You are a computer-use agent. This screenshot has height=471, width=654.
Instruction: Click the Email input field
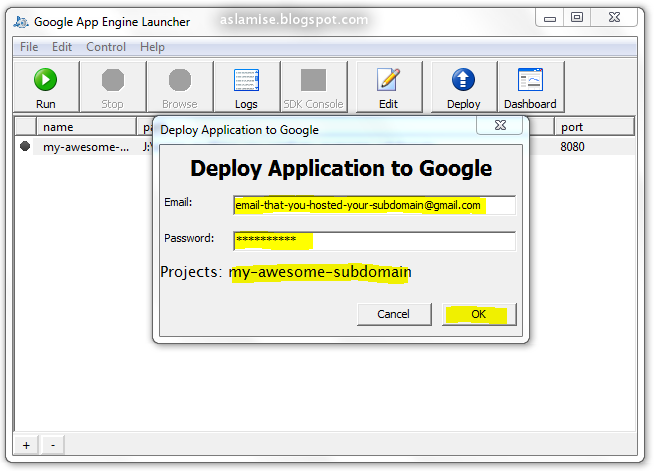click(x=375, y=205)
